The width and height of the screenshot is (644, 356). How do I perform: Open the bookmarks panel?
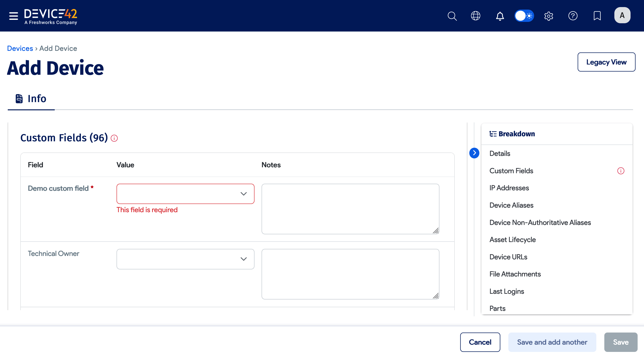tap(597, 16)
